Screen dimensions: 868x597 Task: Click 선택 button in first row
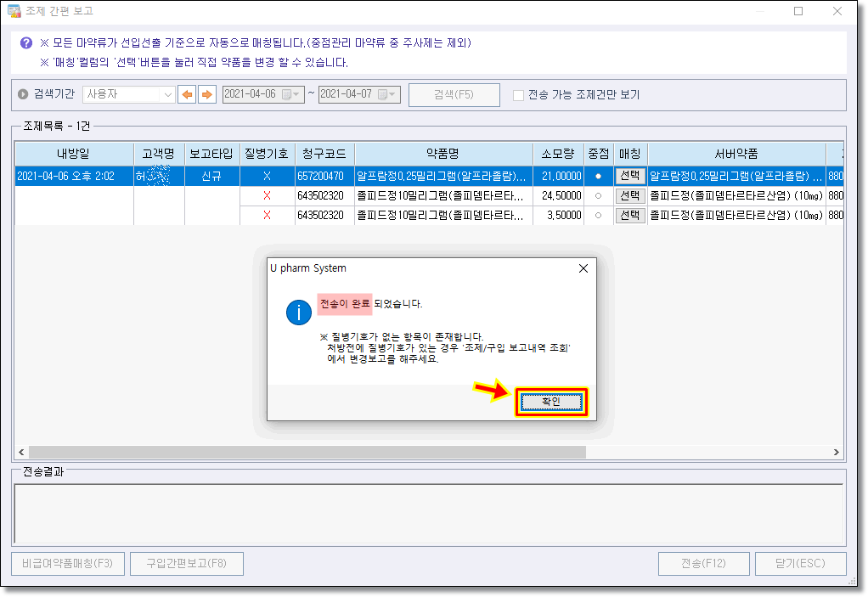[x=629, y=176]
